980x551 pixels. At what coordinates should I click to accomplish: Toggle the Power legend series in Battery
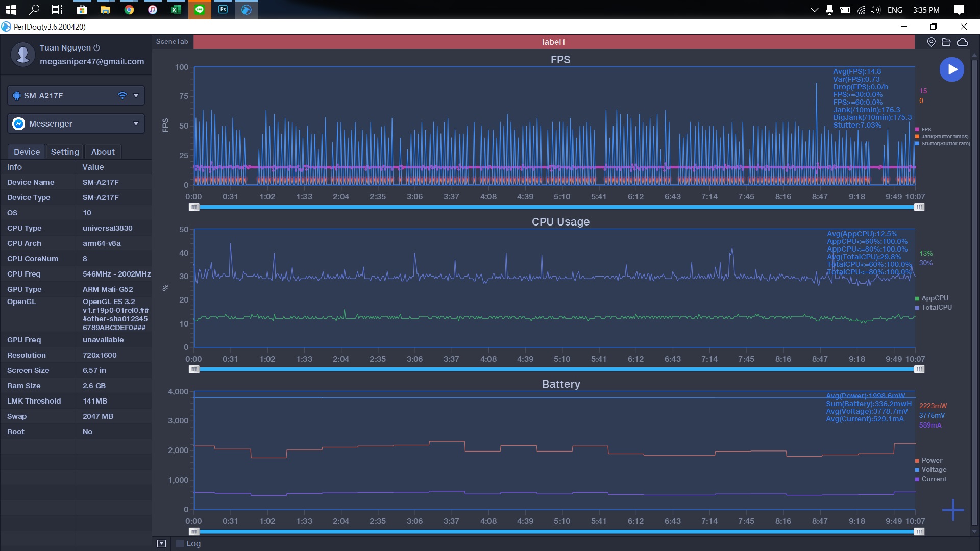click(932, 461)
